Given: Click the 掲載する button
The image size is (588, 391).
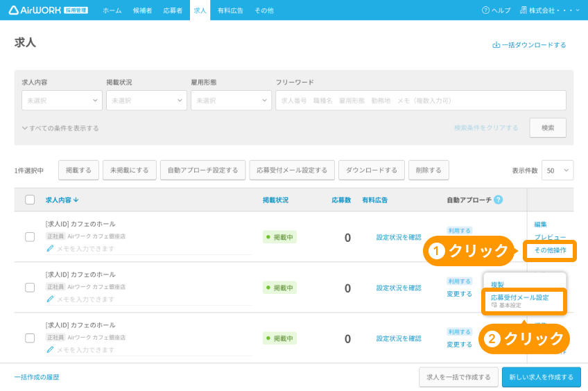Looking at the screenshot, I should 78,170.
